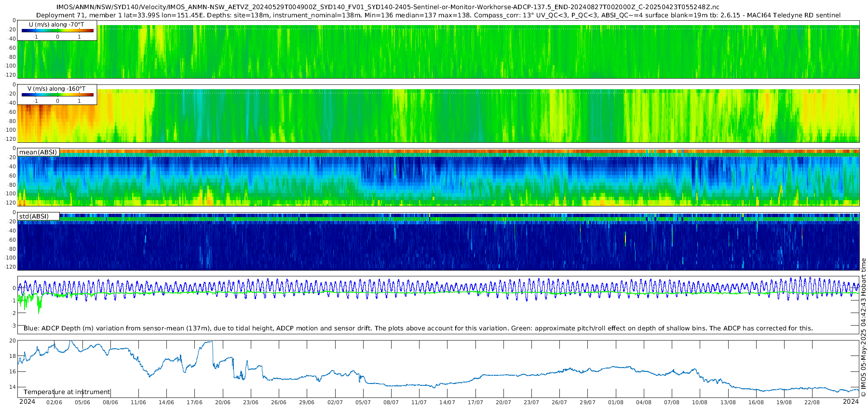
Task: Click the 20/06 date tick
Action: point(223,402)
